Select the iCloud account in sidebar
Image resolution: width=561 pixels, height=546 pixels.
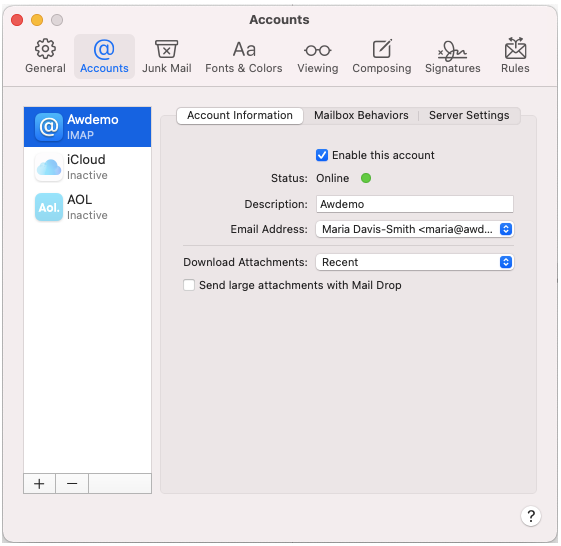point(87,167)
